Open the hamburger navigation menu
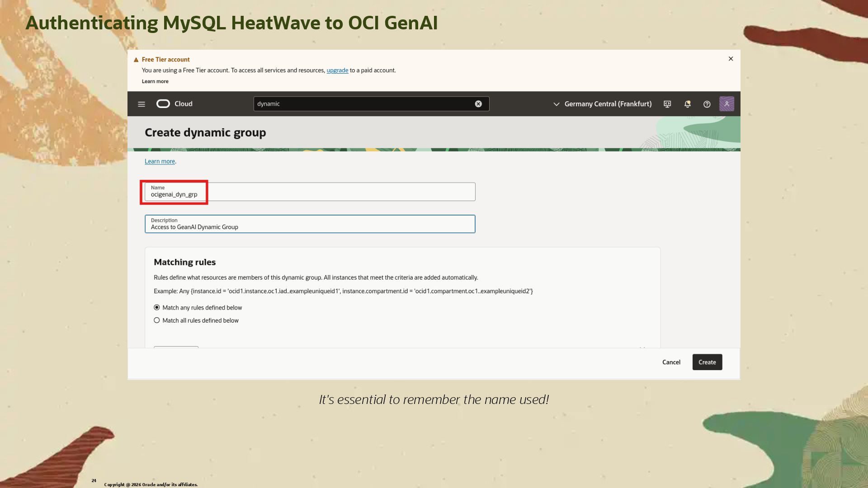 [x=141, y=104]
